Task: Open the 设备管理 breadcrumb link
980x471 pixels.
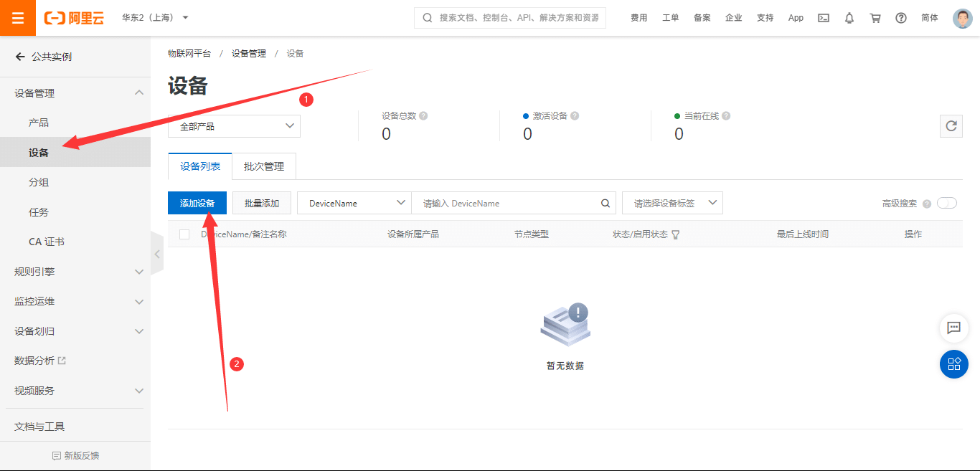Action: 248,52
